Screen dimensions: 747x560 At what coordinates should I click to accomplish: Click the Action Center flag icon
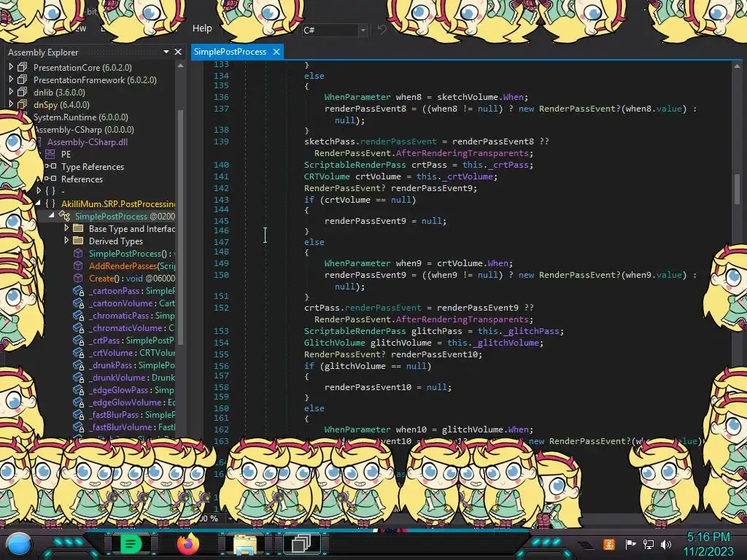coord(630,544)
